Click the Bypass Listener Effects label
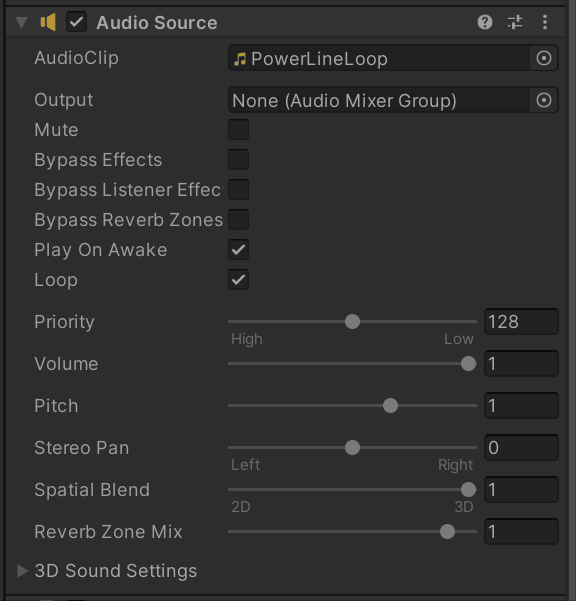The height and width of the screenshot is (601, 576). (128, 190)
